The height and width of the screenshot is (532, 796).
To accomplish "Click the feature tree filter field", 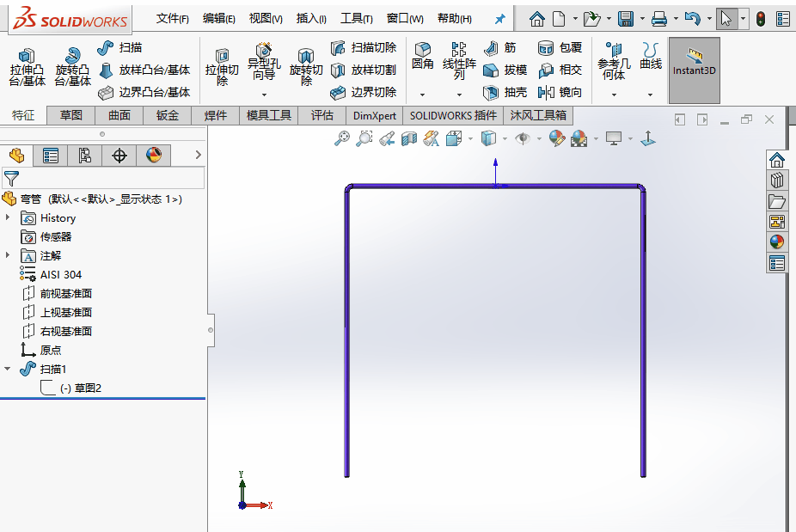I will point(103,179).
